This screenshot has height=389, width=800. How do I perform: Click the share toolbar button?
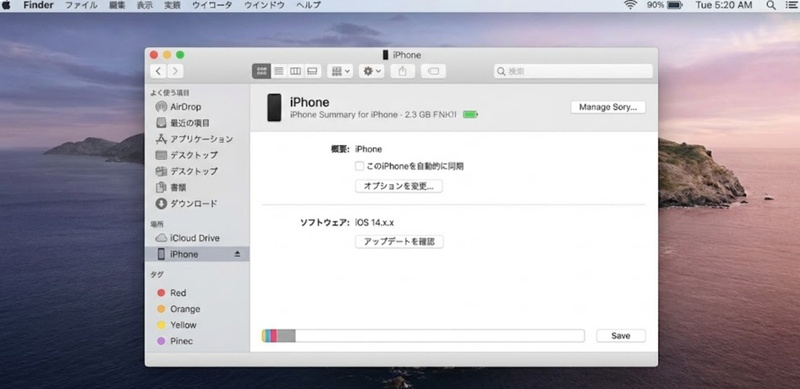point(403,71)
